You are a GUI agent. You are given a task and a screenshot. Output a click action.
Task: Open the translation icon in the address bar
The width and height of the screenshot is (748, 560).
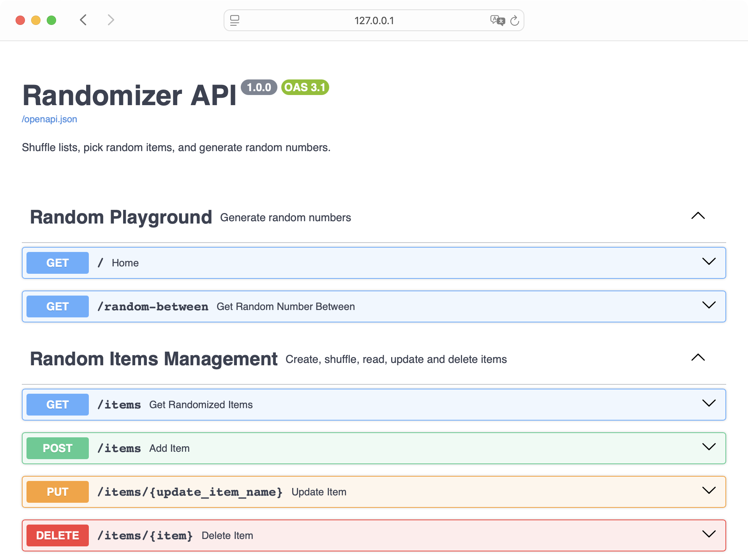point(497,21)
